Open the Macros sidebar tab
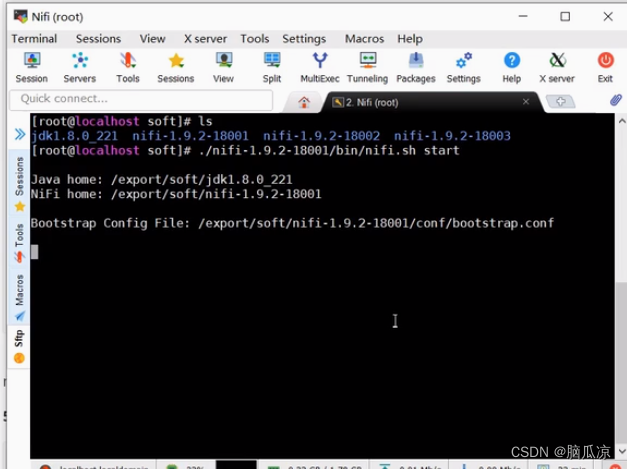Image resolution: width=627 pixels, height=469 pixels. (x=19, y=297)
